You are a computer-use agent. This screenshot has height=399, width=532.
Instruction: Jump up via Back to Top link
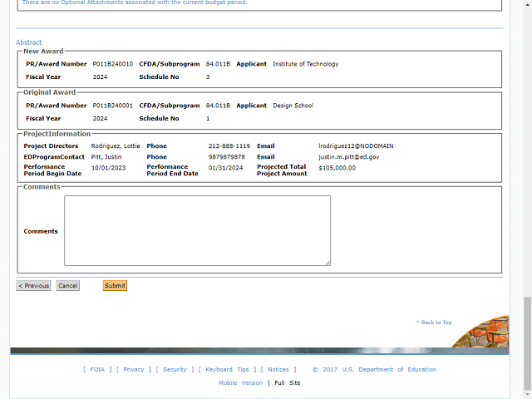tap(434, 323)
